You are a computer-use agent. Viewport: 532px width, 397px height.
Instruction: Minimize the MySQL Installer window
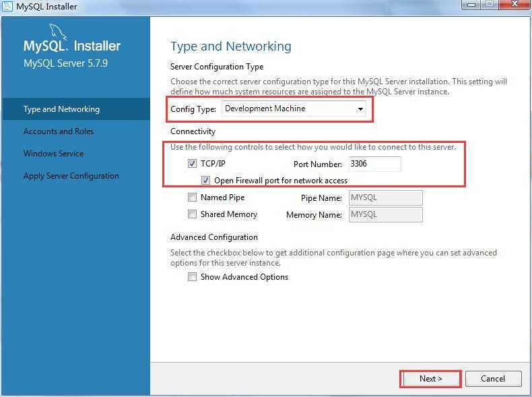coord(471,5)
